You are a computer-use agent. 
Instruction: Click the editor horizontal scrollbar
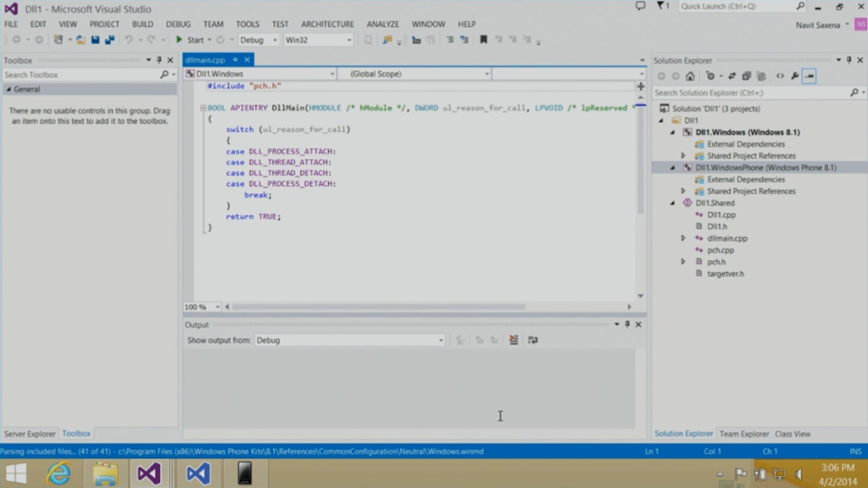(379, 307)
